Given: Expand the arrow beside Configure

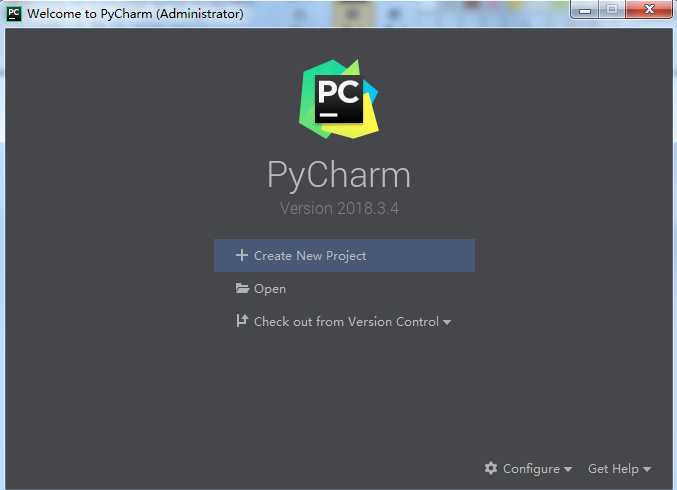Looking at the screenshot, I should click(568, 469).
